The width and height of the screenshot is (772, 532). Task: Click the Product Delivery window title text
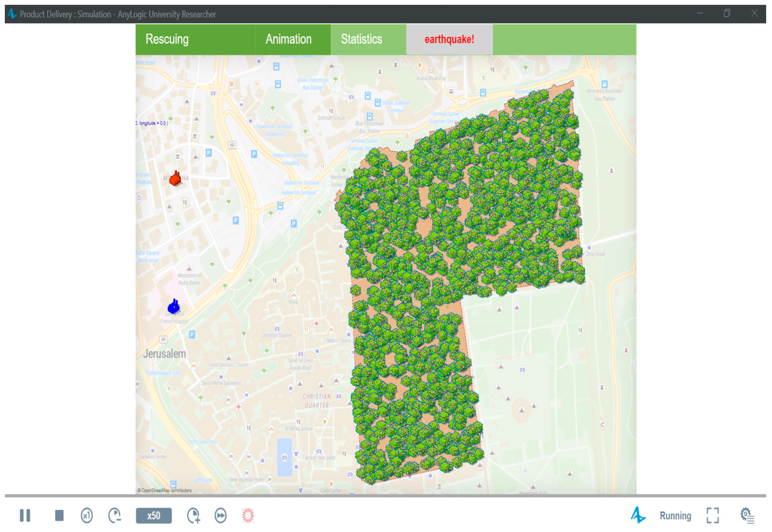coord(118,14)
